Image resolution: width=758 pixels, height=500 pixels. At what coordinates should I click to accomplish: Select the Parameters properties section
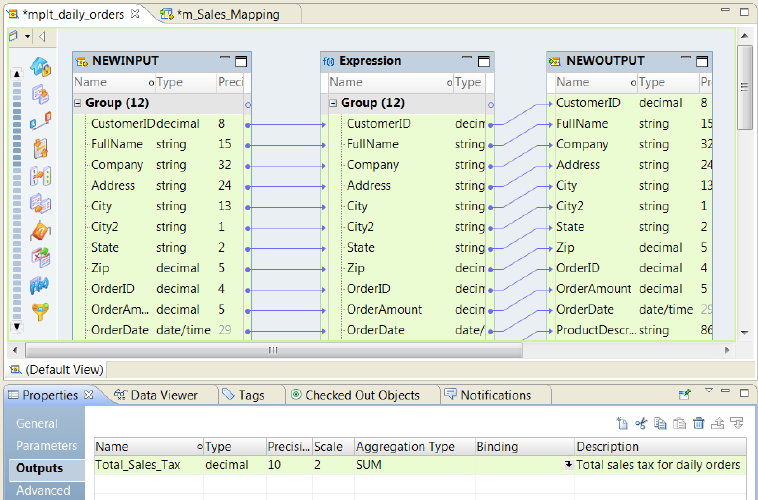46,446
